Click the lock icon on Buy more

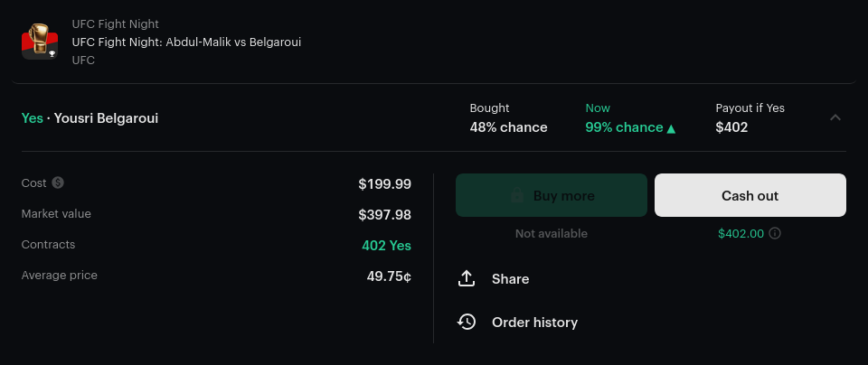click(x=517, y=195)
